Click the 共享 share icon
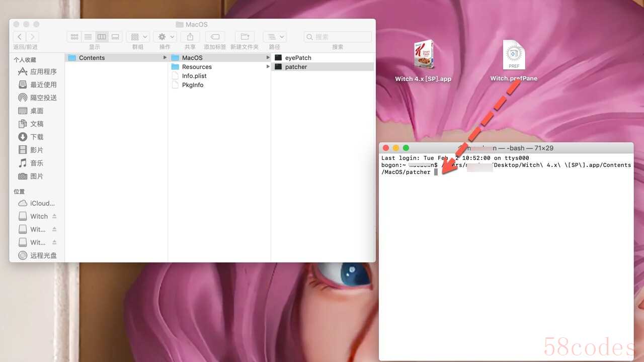This screenshot has width=644, height=362. 190,37
